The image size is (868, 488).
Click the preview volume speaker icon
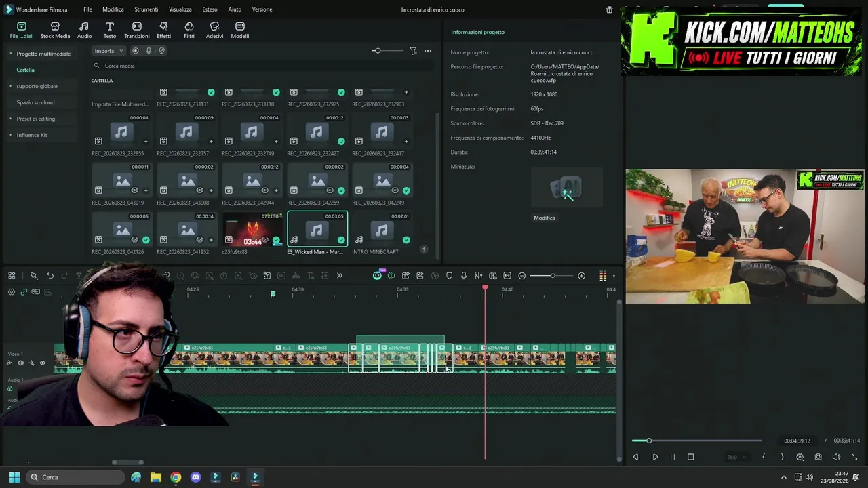(x=836, y=457)
